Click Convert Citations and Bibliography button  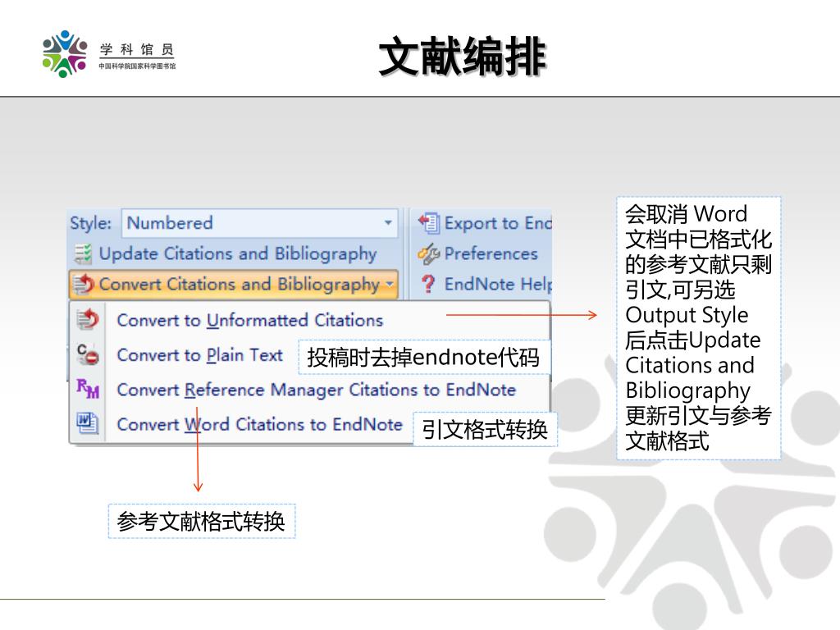pos(234,284)
